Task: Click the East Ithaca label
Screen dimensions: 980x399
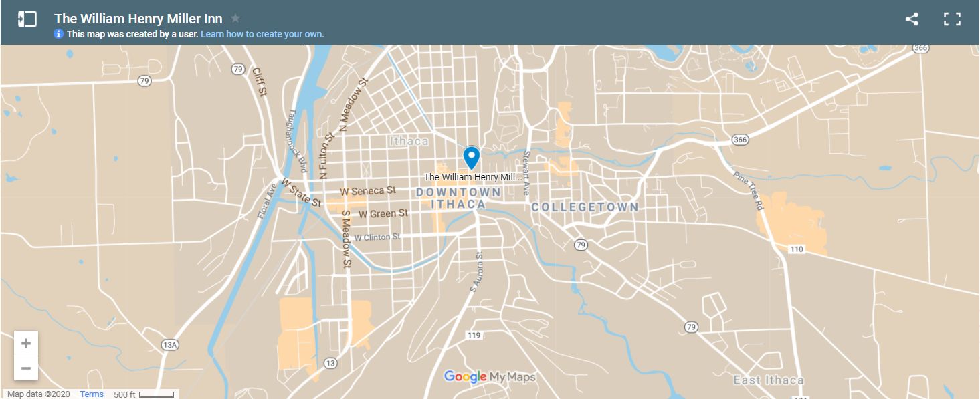Action: click(x=769, y=380)
